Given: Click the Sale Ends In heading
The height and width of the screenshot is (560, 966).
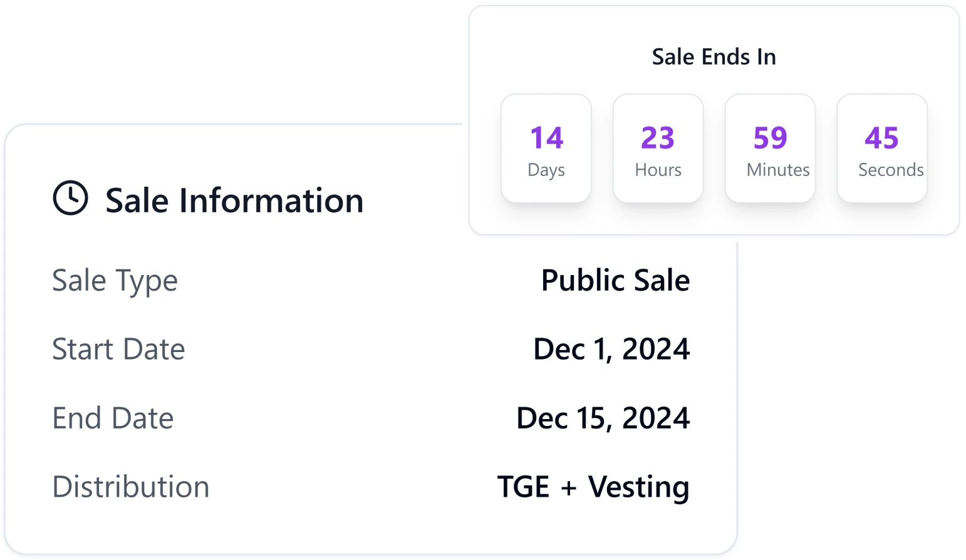Looking at the screenshot, I should point(714,56).
